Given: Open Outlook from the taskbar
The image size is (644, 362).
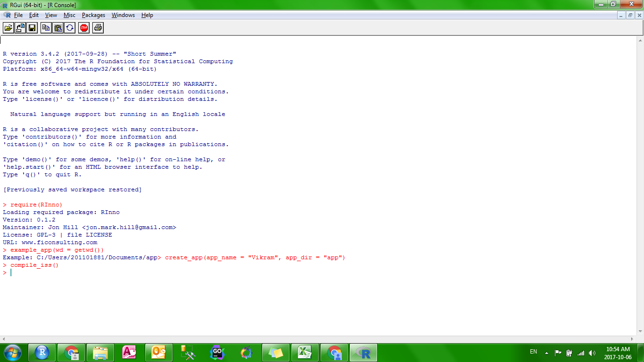Looking at the screenshot, I should (x=159, y=353).
